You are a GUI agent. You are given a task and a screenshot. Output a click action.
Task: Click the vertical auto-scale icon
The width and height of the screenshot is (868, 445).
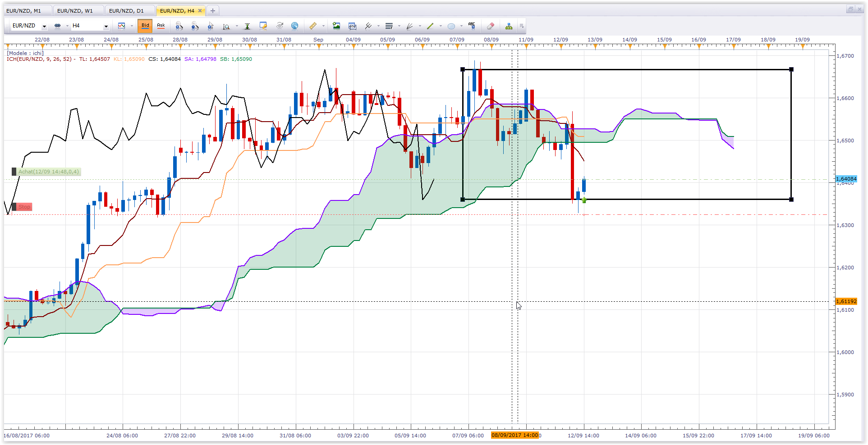click(x=247, y=26)
